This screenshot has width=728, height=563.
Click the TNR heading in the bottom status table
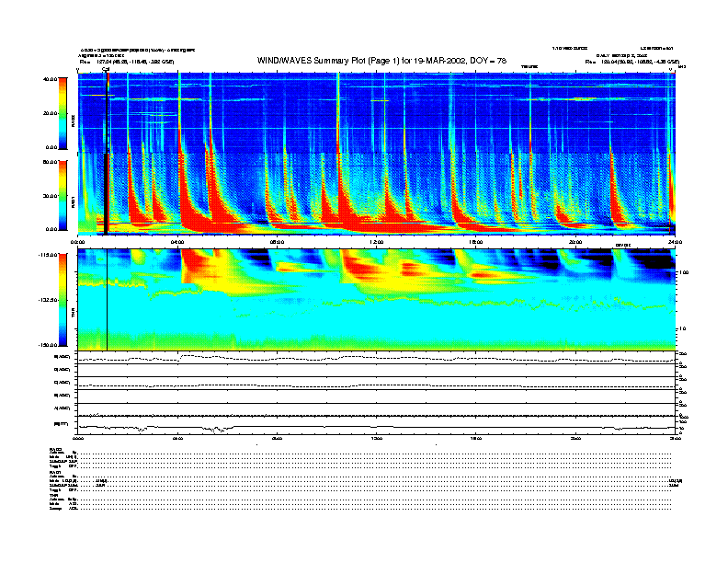(52, 495)
